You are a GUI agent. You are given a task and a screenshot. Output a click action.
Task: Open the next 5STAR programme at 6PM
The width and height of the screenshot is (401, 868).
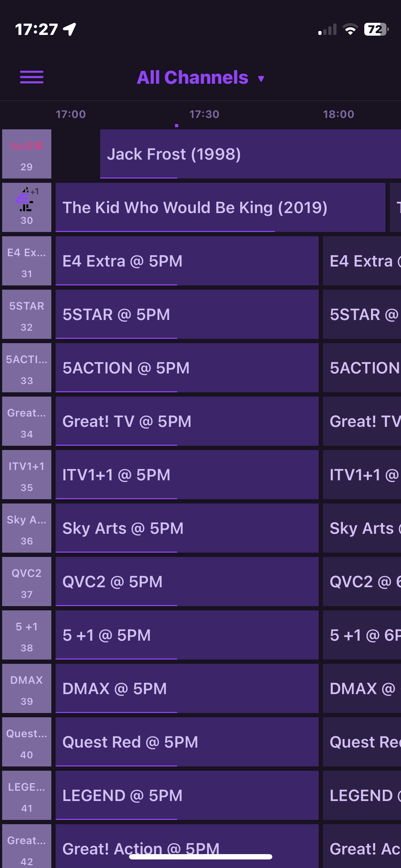click(362, 314)
